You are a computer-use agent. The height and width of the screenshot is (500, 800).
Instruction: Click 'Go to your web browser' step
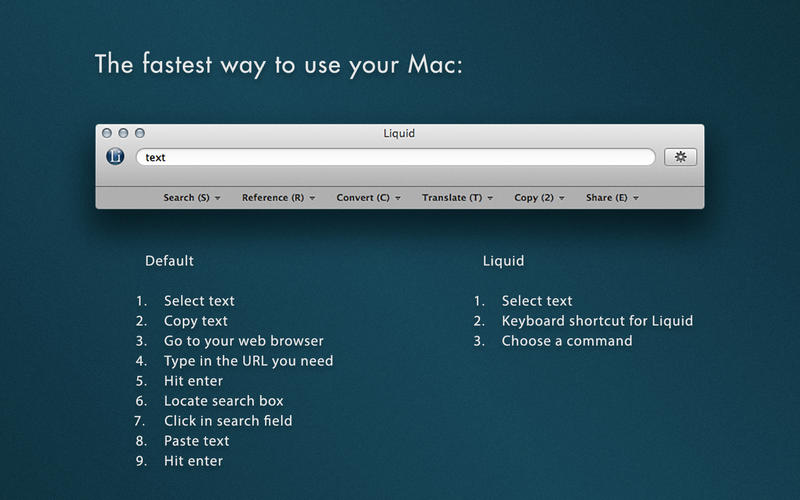pos(244,341)
